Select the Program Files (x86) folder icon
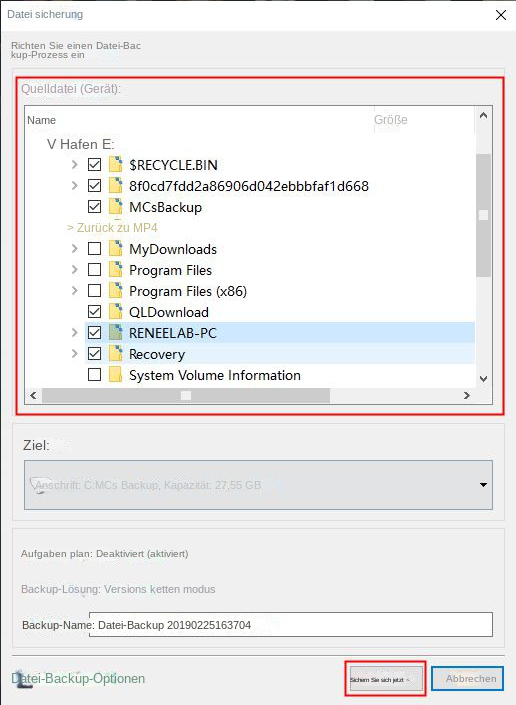This screenshot has height=705, width=516. click(116, 291)
